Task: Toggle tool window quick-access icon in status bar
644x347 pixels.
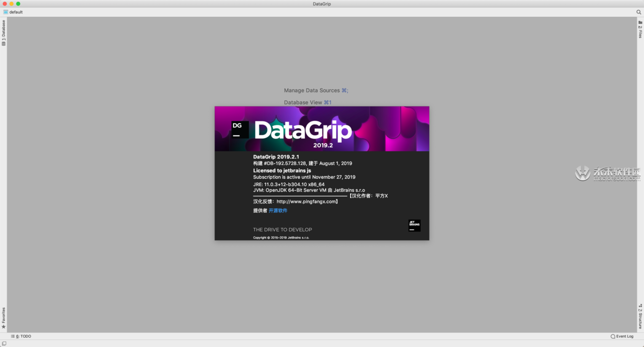Action: click(4, 343)
